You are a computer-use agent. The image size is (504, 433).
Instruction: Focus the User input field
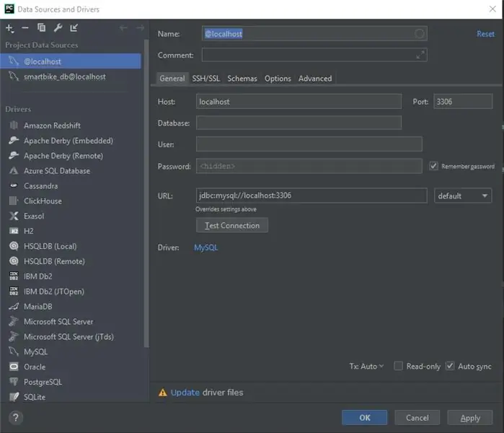[309, 144]
